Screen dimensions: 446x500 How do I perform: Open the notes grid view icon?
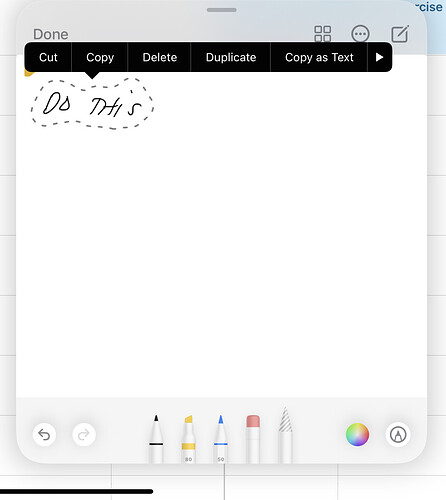coord(323,34)
